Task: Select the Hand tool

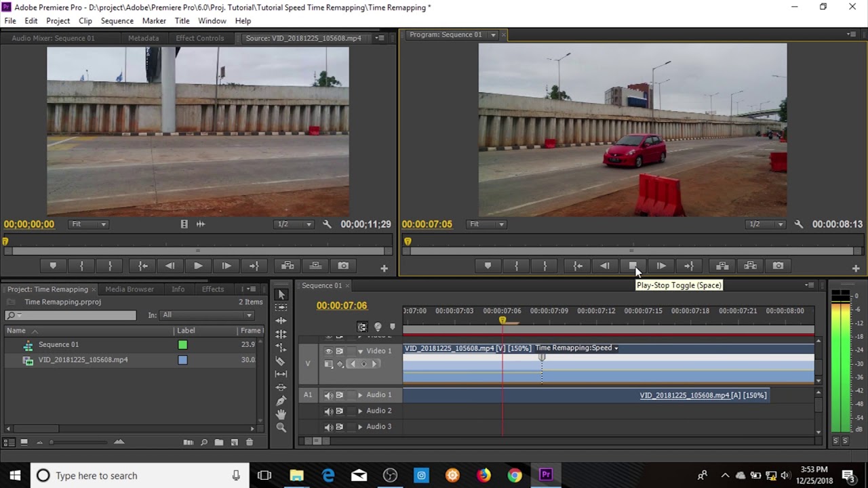Action: (x=281, y=413)
